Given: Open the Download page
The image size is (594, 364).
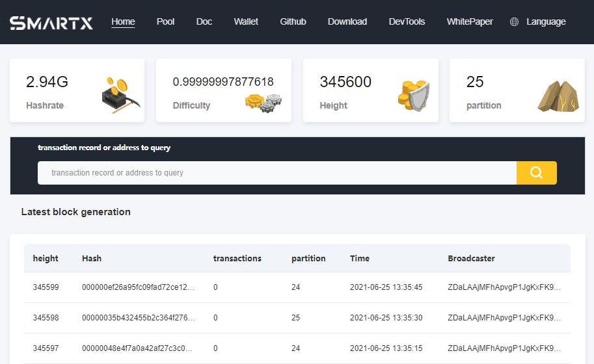Looking at the screenshot, I should click(x=347, y=21).
